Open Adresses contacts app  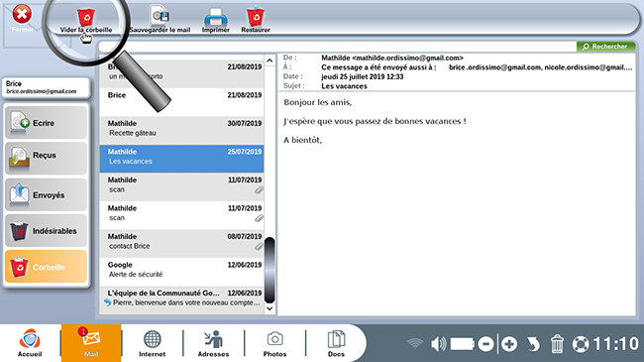213,343
